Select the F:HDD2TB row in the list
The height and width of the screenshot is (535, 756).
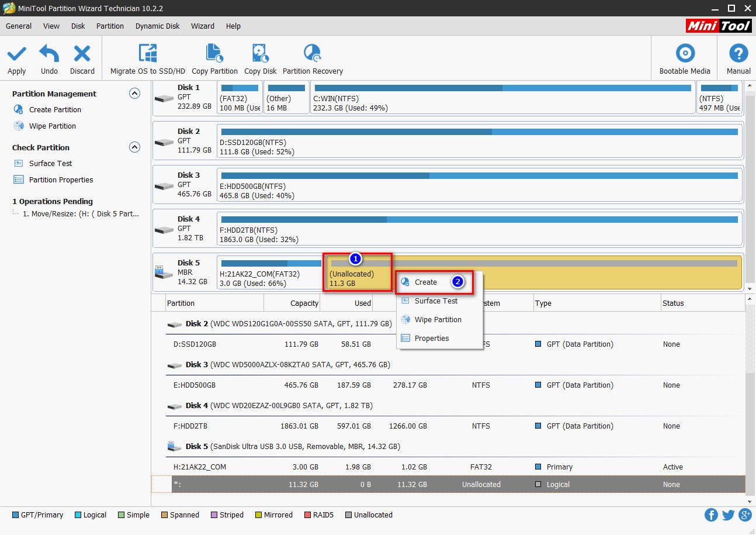[448, 426]
